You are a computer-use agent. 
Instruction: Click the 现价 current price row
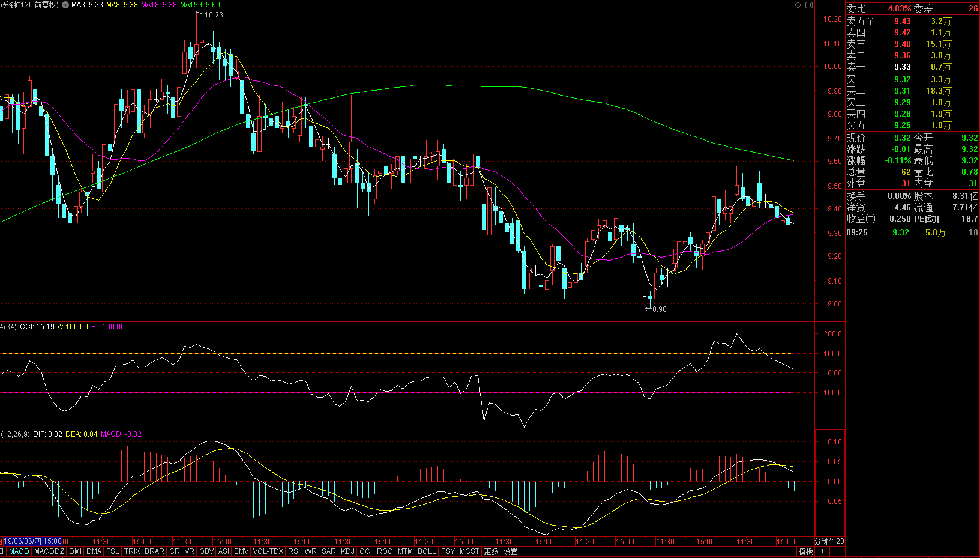click(879, 138)
